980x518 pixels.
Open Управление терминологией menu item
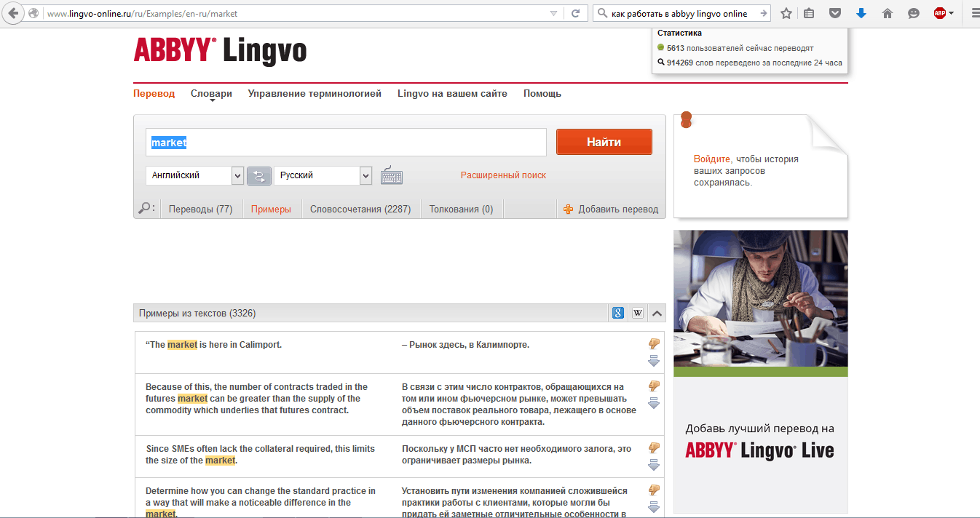coord(315,94)
